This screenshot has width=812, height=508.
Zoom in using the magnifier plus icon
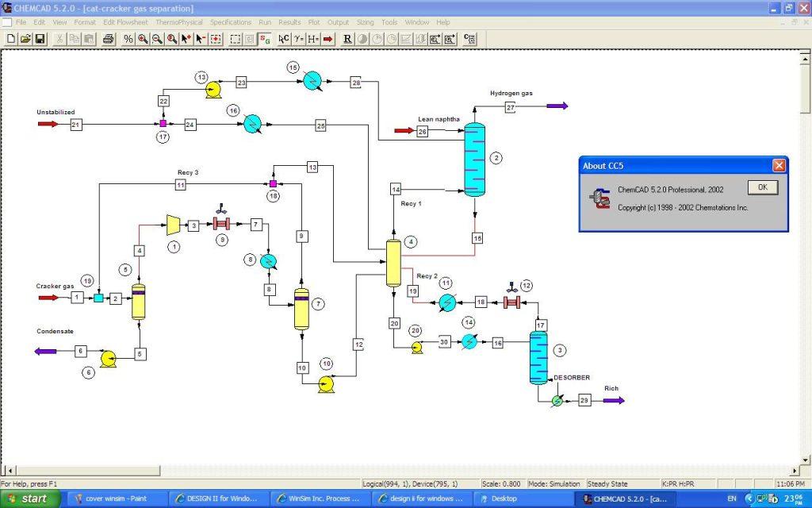pyautogui.click(x=143, y=39)
